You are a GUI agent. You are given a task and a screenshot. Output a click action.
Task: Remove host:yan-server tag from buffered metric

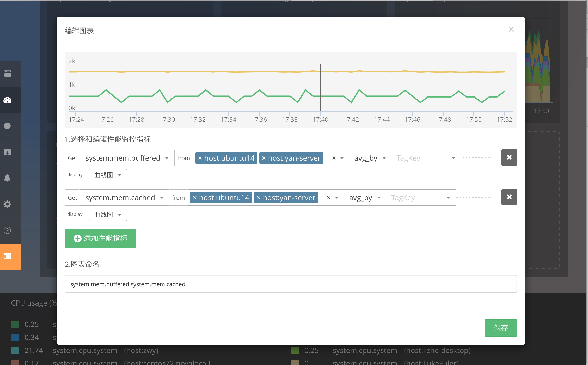click(264, 158)
